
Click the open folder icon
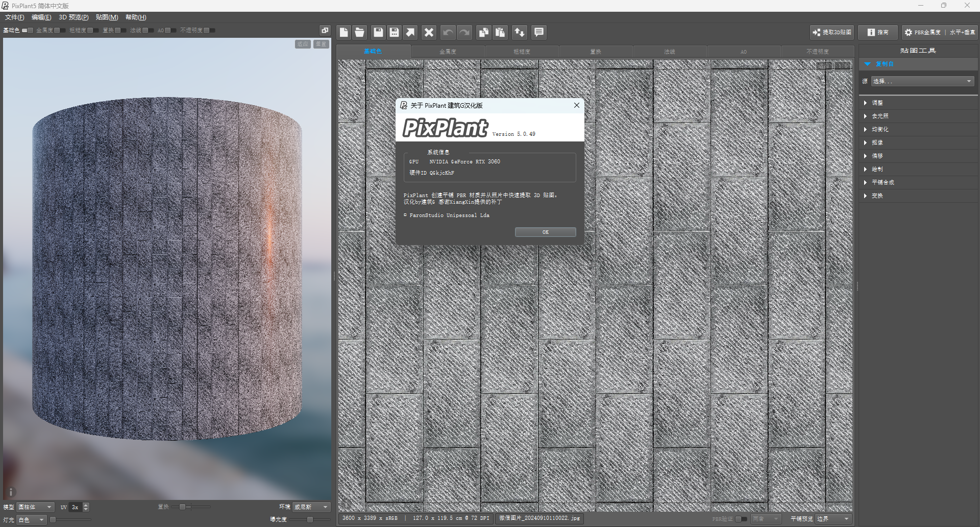point(360,33)
